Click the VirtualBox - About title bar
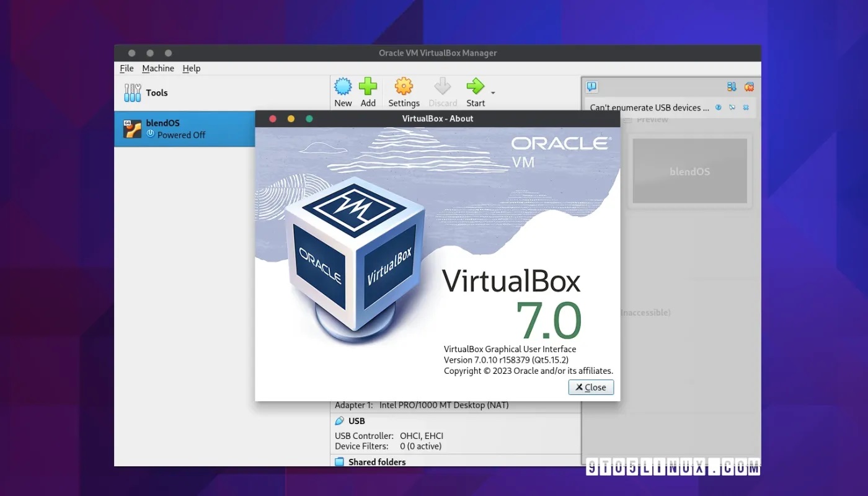The width and height of the screenshot is (868, 496). point(438,118)
